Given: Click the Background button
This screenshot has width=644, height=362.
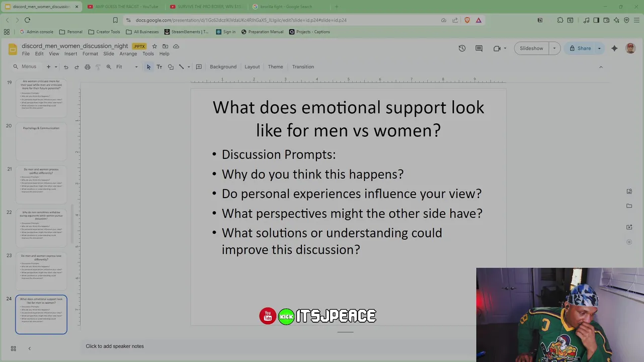Looking at the screenshot, I should pyautogui.click(x=223, y=67).
